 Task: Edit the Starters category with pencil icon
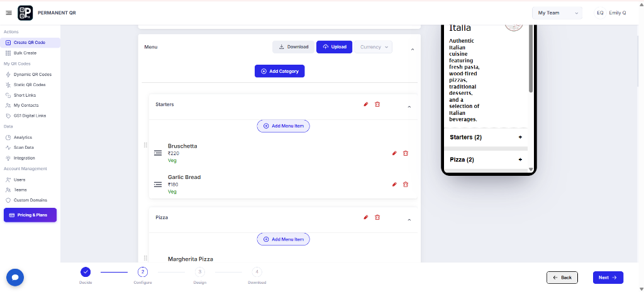[366, 104]
